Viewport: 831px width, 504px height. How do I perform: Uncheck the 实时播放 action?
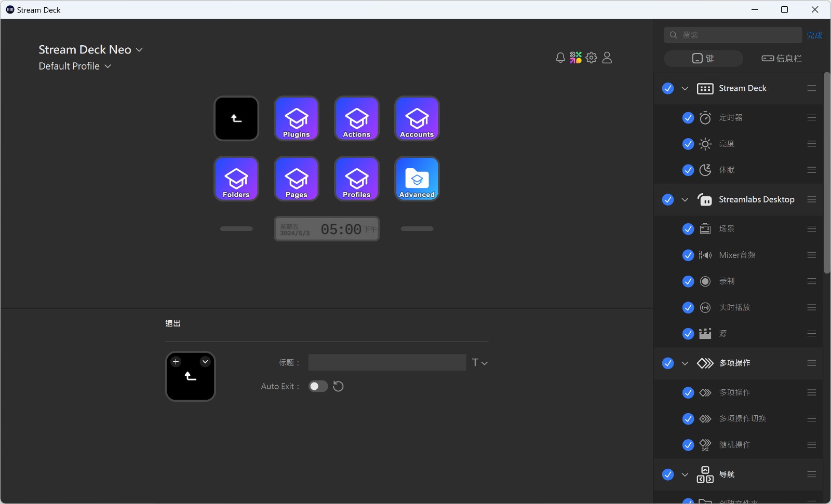[688, 307]
